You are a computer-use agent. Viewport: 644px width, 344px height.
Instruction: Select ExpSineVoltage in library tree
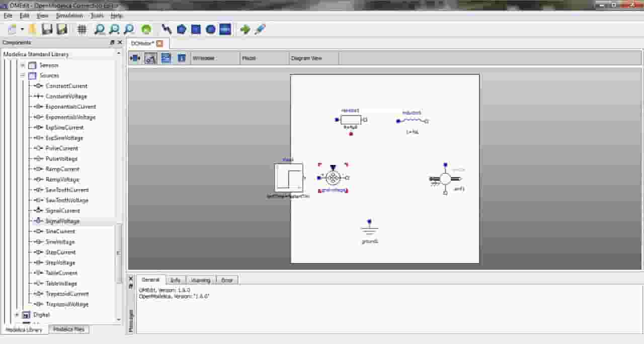pyautogui.click(x=64, y=138)
